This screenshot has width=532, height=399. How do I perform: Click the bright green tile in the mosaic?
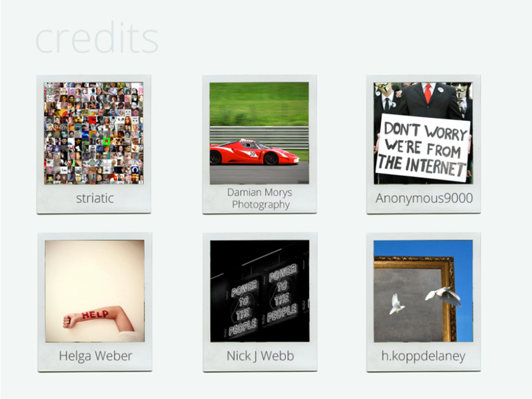point(107,140)
